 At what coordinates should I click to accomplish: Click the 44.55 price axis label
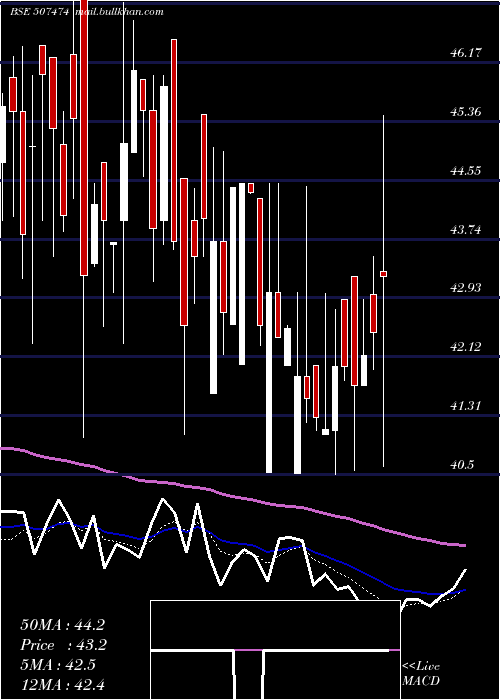pos(466,171)
